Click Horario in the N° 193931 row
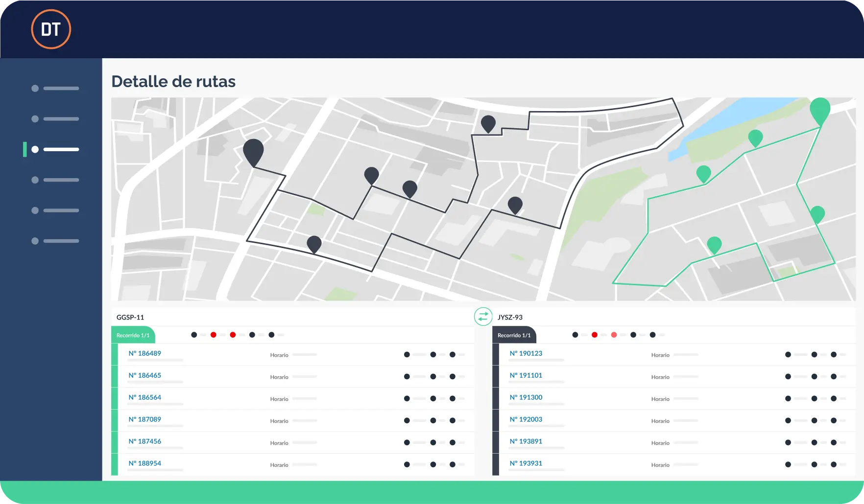The image size is (864, 504). [x=660, y=465]
